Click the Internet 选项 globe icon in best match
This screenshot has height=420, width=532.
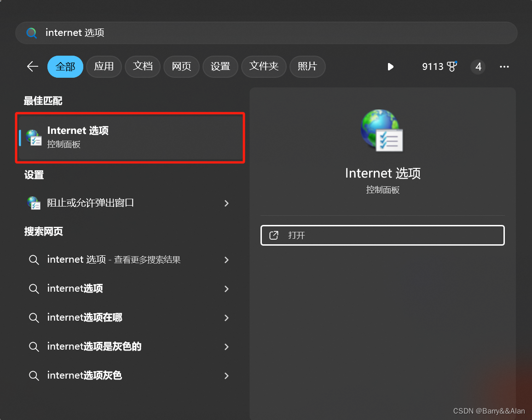coord(34,138)
